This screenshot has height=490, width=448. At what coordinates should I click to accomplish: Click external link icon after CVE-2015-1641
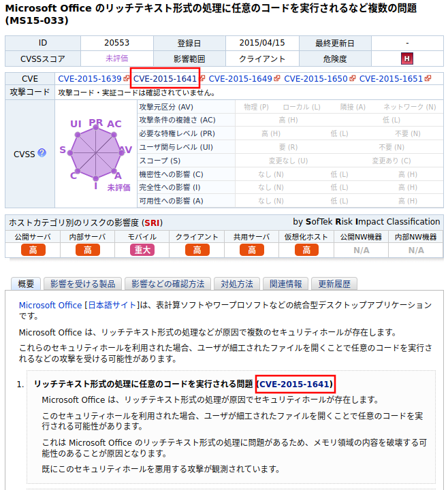202,78
